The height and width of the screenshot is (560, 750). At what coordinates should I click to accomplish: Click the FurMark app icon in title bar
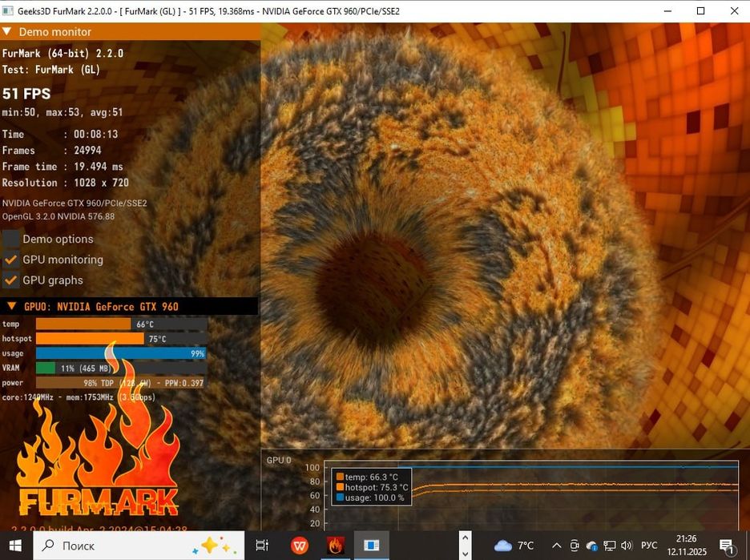coord(8,11)
